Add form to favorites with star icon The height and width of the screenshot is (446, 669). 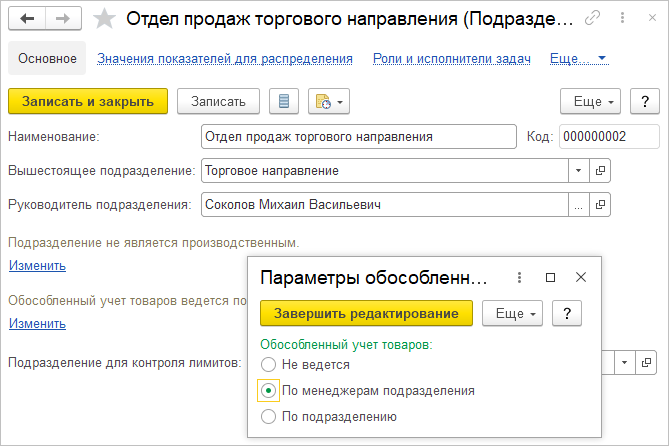(x=104, y=18)
